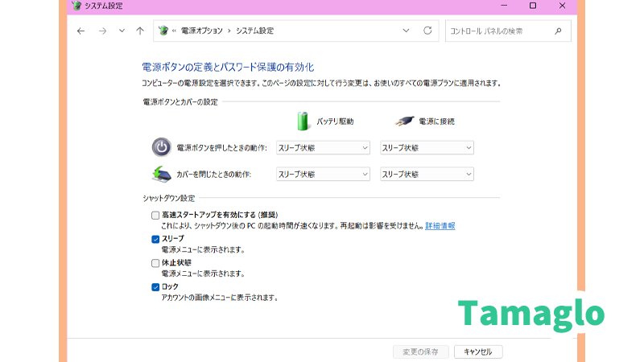Open power button action dropdown for plugged in
644x362 pixels.
coord(427,148)
